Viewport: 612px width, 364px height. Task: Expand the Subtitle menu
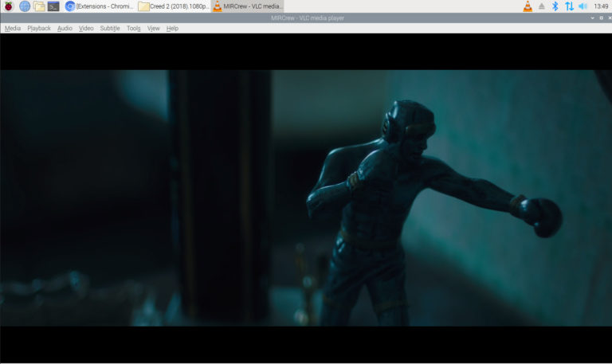point(110,29)
